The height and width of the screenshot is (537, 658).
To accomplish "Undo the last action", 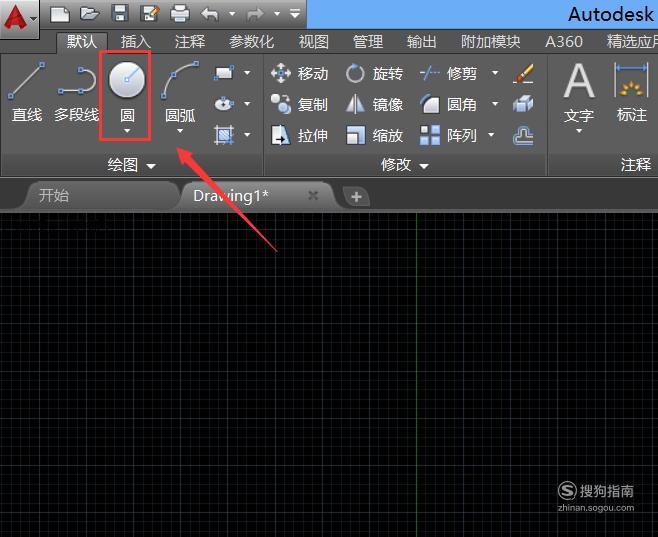I will pos(210,14).
